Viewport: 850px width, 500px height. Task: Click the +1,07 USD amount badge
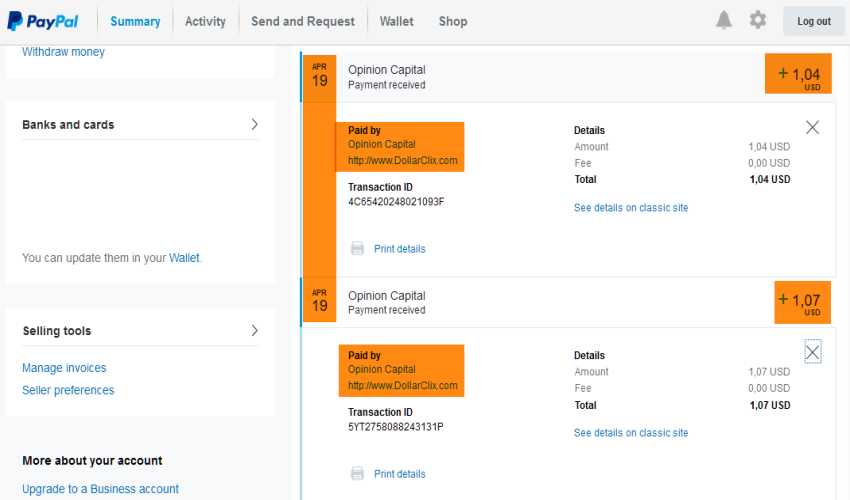(x=802, y=302)
